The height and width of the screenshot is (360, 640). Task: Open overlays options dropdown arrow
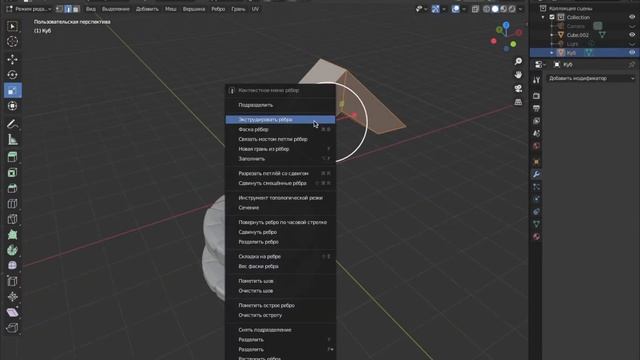pyautogui.click(x=464, y=9)
